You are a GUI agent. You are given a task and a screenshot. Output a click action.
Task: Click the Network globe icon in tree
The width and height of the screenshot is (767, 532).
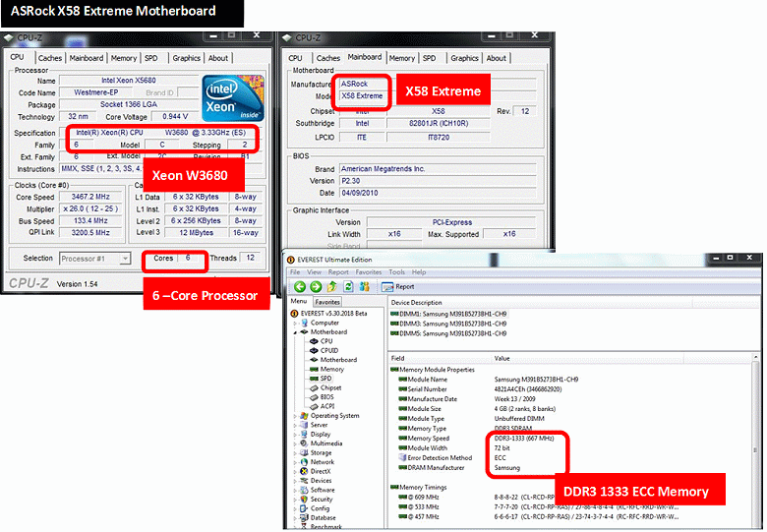(304, 462)
